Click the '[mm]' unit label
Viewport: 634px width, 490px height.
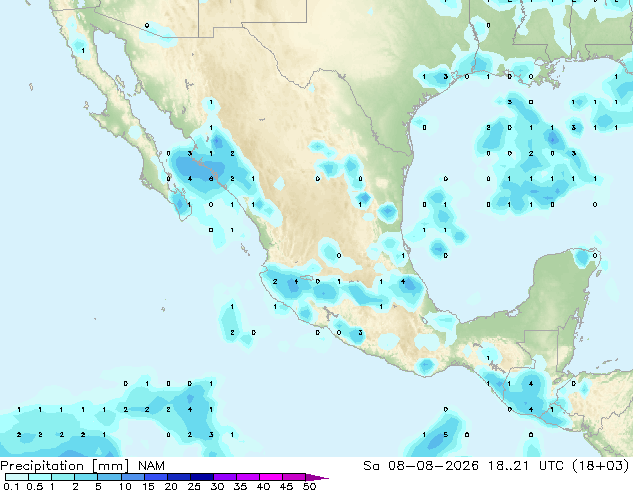[110, 466]
